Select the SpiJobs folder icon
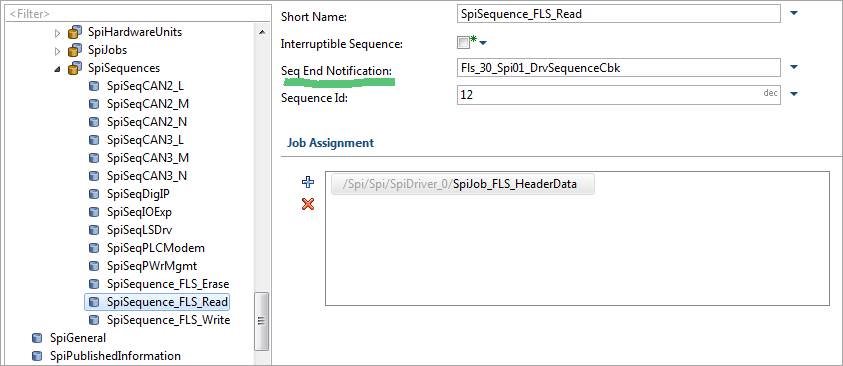The height and width of the screenshot is (366, 843). (75, 51)
